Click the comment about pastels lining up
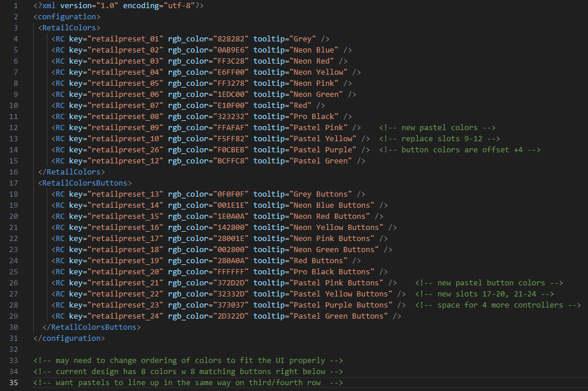This screenshot has width=588, height=391. coord(188,383)
